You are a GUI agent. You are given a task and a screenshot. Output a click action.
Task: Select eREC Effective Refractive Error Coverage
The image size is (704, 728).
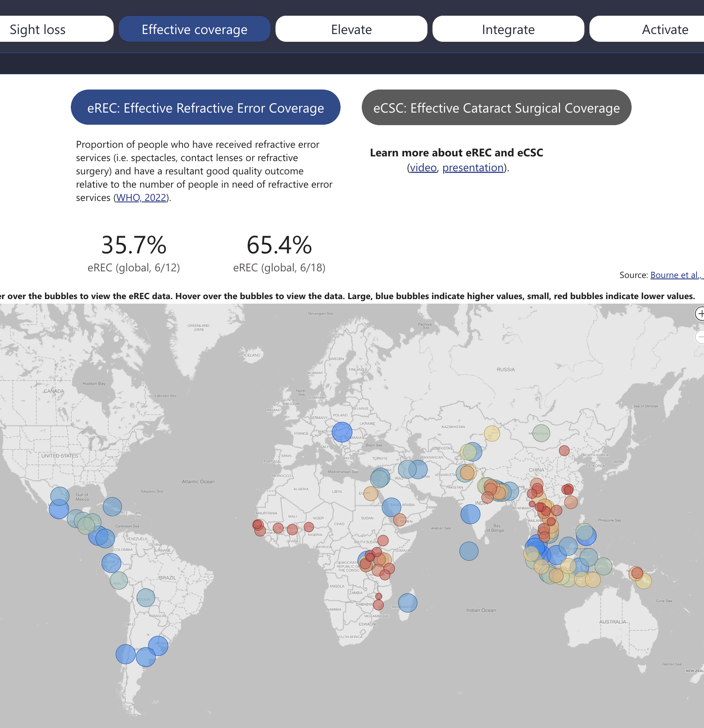click(205, 108)
